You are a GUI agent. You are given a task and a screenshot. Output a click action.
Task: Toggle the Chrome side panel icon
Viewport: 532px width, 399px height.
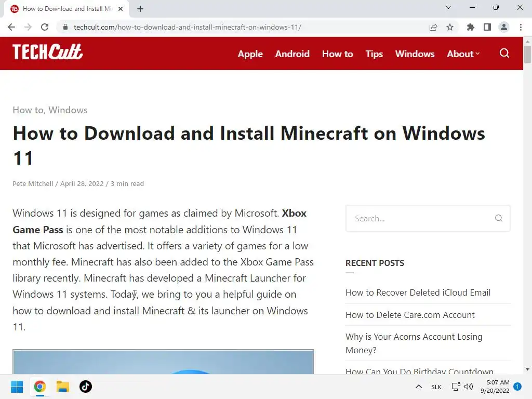(487, 27)
